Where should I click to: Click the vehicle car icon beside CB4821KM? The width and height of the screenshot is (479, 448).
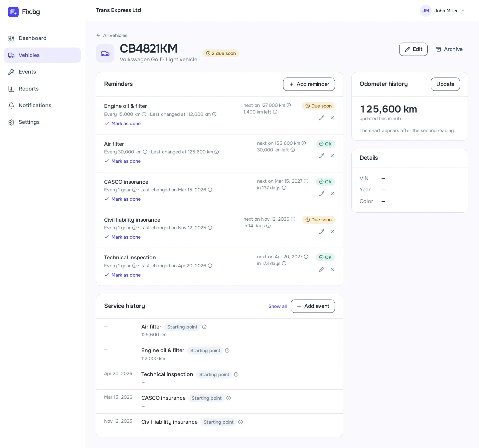[105, 53]
